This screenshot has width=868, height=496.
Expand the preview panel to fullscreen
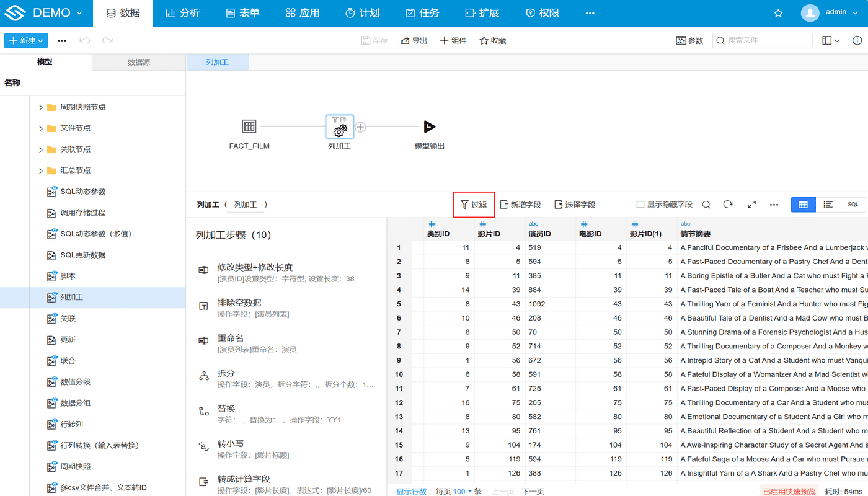pos(751,204)
